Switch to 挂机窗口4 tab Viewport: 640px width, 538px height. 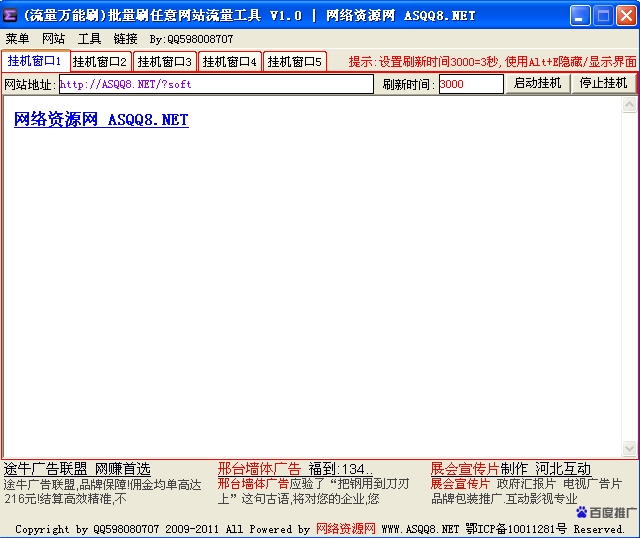tap(230, 62)
